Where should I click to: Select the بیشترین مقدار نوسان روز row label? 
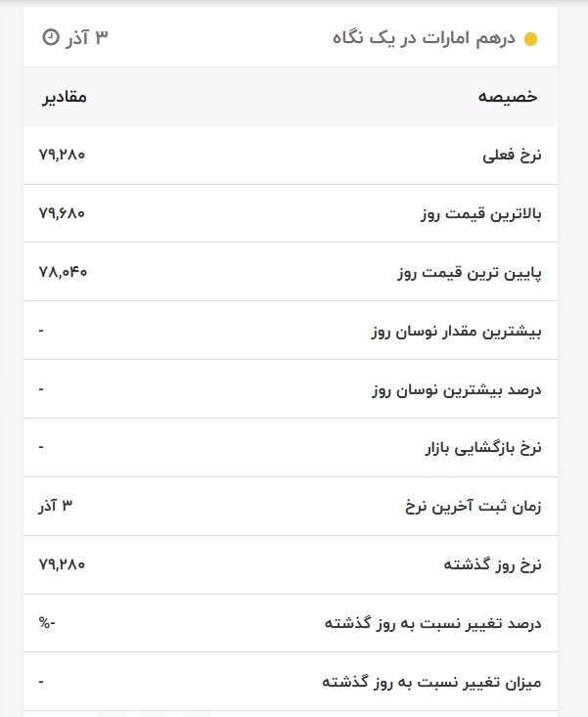[456, 331]
